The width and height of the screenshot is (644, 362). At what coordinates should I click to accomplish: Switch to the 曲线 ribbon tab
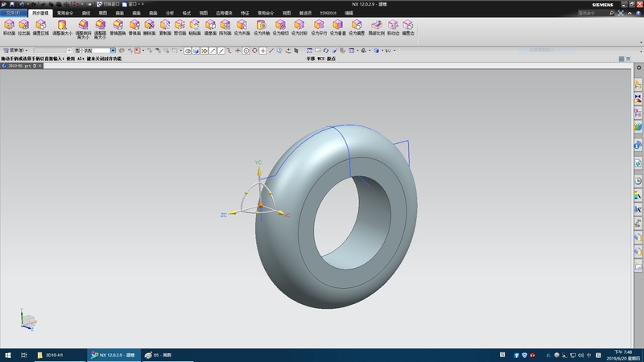click(x=85, y=14)
